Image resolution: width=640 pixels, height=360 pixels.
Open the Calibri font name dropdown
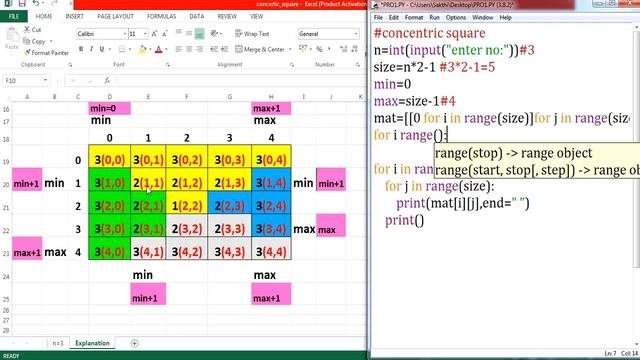coord(124,34)
